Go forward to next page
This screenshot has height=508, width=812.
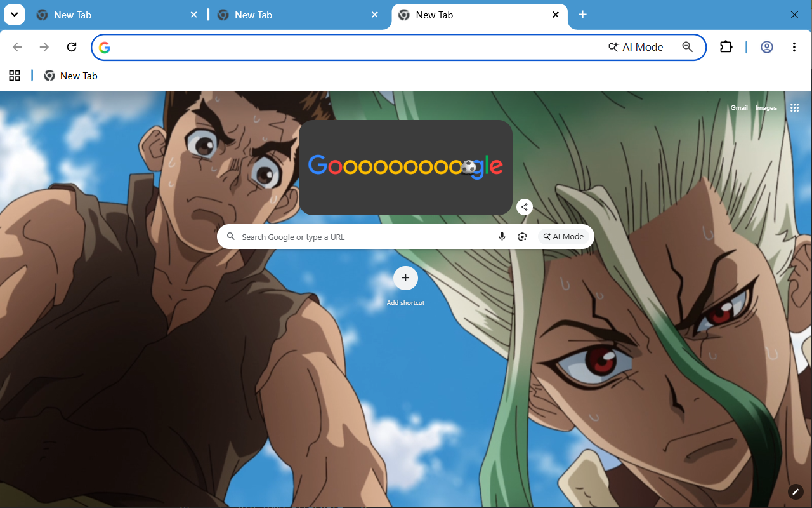[44, 47]
